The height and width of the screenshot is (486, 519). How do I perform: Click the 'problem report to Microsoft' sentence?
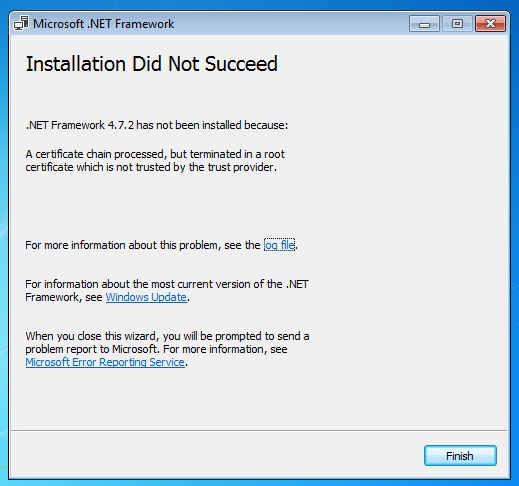click(91, 349)
